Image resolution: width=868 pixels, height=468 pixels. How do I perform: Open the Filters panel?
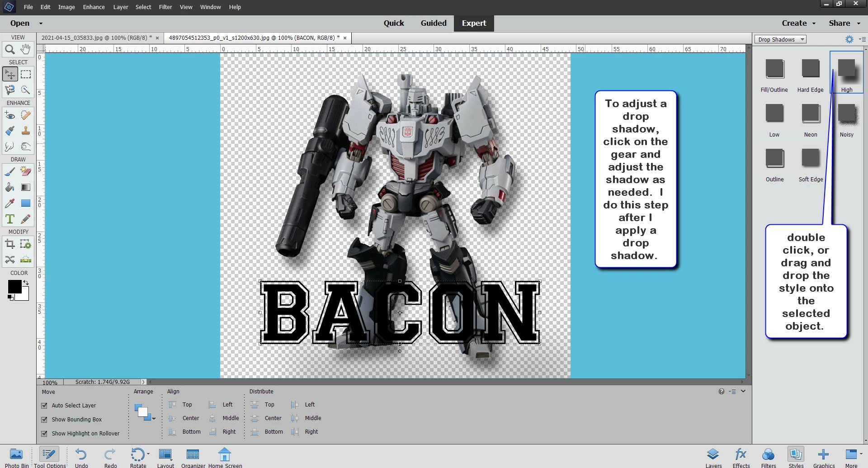(769, 457)
